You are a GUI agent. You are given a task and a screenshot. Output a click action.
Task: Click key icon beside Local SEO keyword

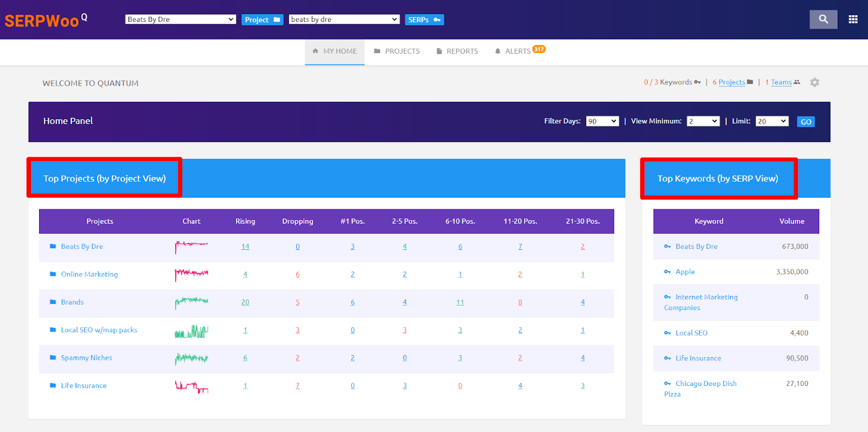click(667, 333)
